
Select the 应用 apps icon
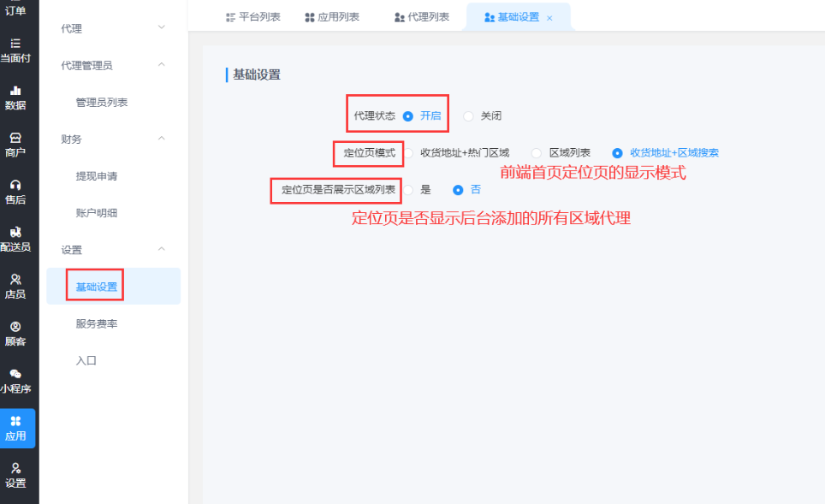(x=15, y=421)
